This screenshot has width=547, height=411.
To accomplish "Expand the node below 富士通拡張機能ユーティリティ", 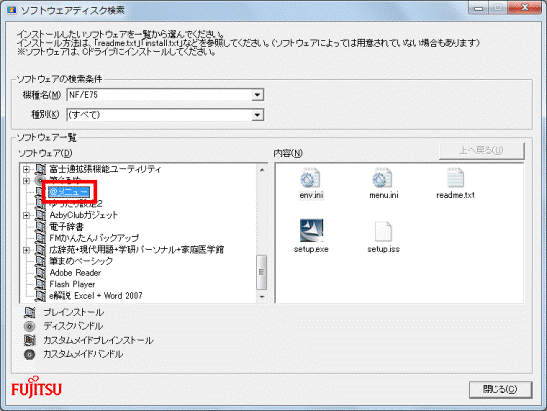I will pyautogui.click(x=26, y=181).
